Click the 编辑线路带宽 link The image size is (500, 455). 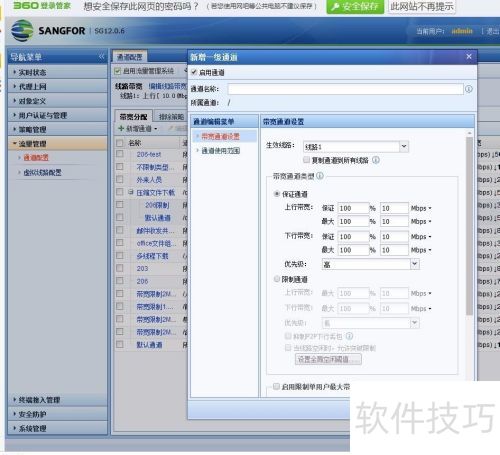[x=168, y=86]
